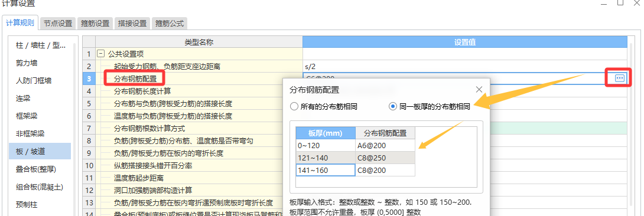Open the first 箍筋设置 tab
Screen dimensions: 644x216
95,24
